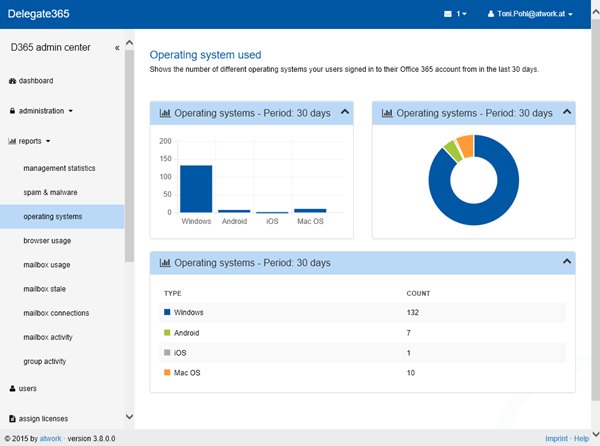This screenshot has width=600, height=446.
Task: Click the Imprint link in footer
Action: 558,439
